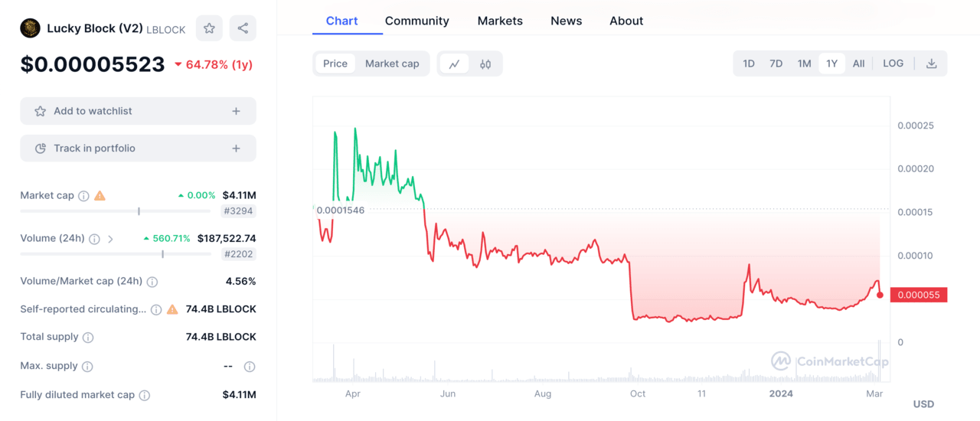Click the share icon
The image size is (980, 421).
(x=243, y=28)
